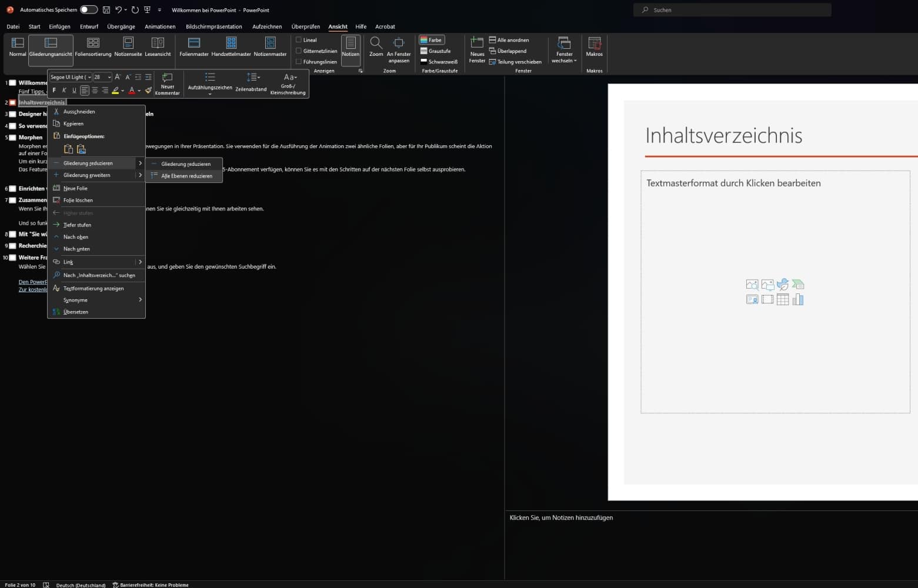Click Neues Fenster icon

coord(477,43)
